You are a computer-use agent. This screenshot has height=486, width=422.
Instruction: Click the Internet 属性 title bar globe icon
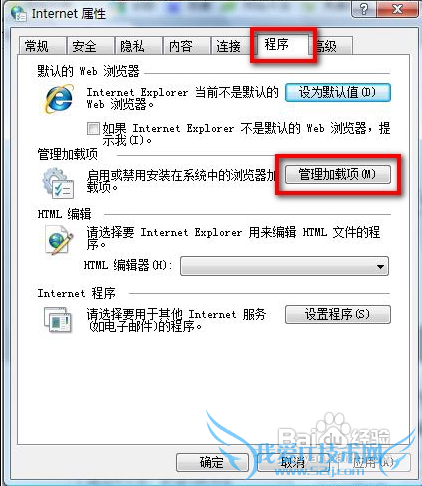[18, 13]
